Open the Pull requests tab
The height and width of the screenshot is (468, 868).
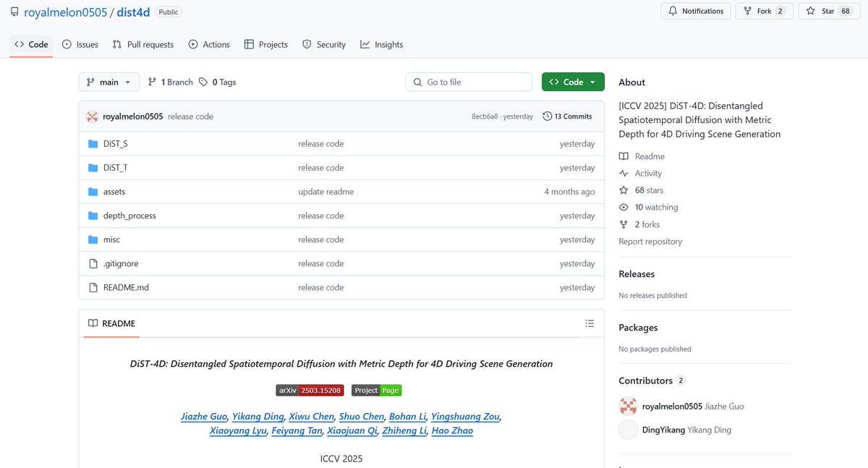point(143,44)
